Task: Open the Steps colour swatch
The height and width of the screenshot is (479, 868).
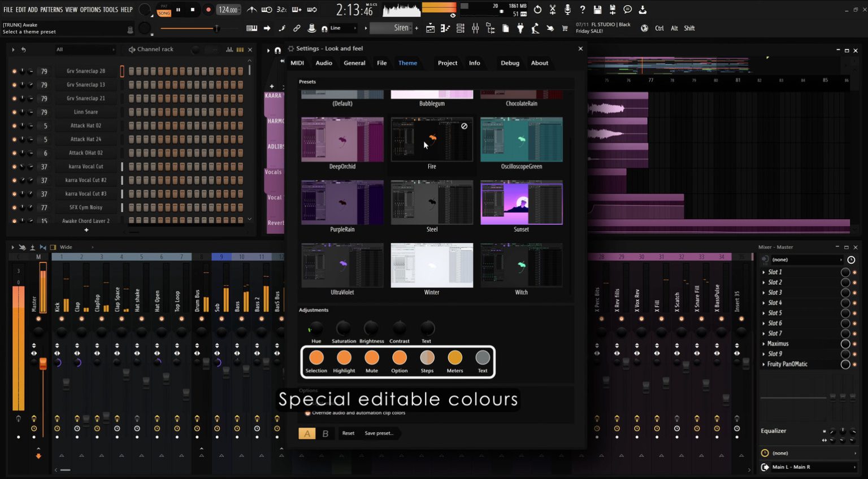Action: coord(427,358)
